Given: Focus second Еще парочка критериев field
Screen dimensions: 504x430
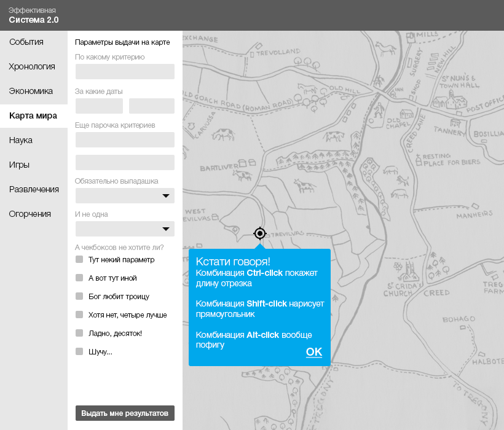Looking at the screenshot, I should 125,163.
